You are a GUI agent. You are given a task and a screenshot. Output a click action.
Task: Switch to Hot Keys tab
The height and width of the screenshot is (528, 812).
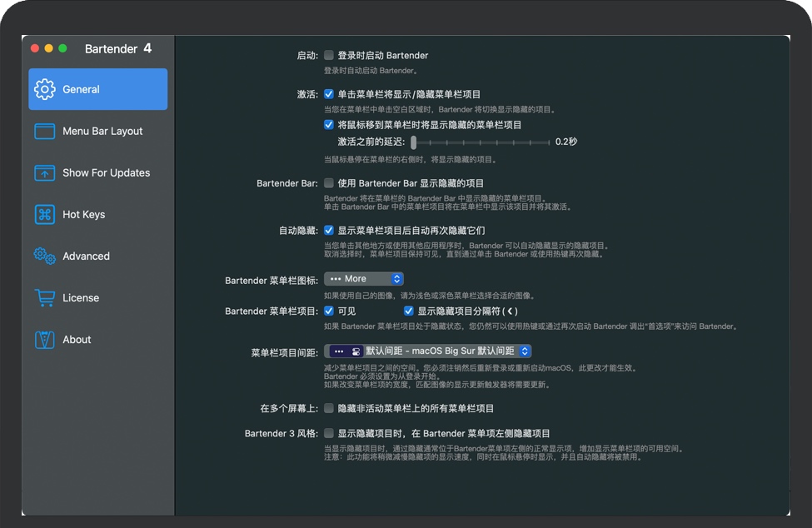[83, 214]
